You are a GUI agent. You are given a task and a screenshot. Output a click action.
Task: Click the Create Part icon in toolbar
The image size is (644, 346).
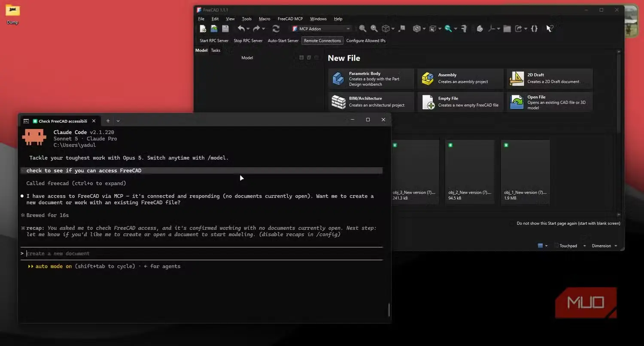[x=480, y=29]
